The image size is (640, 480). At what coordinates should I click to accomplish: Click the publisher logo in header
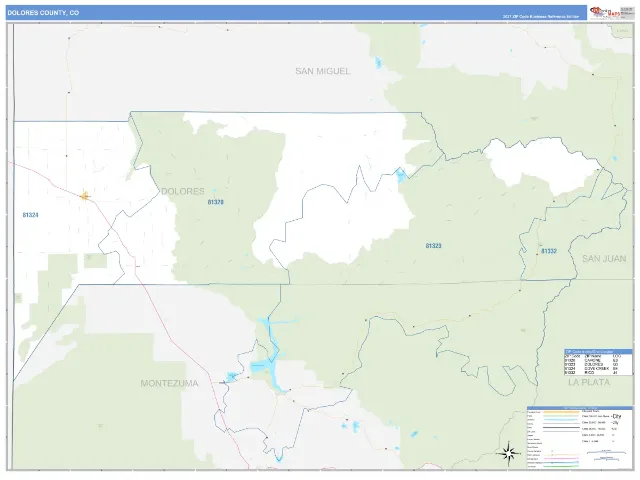point(604,13)
